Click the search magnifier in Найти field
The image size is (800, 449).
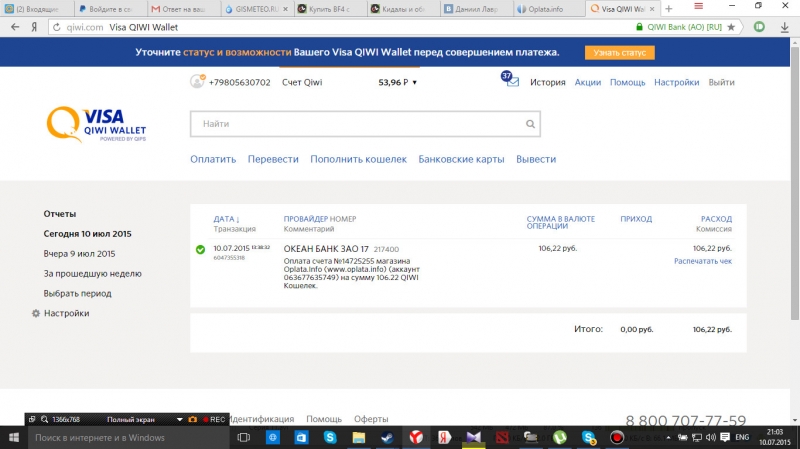pyautogui.click(x=530, y=124)
